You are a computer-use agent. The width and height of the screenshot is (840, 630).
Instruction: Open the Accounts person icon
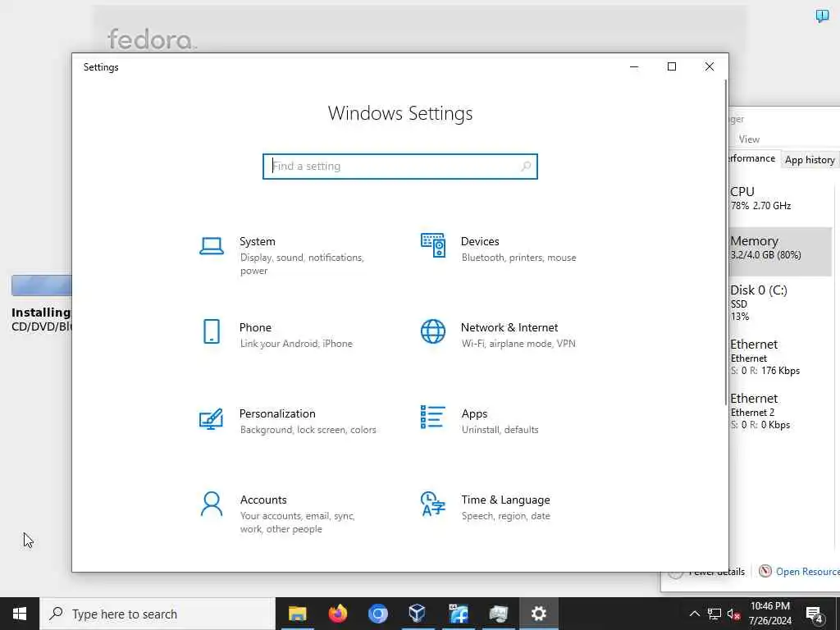212,504
